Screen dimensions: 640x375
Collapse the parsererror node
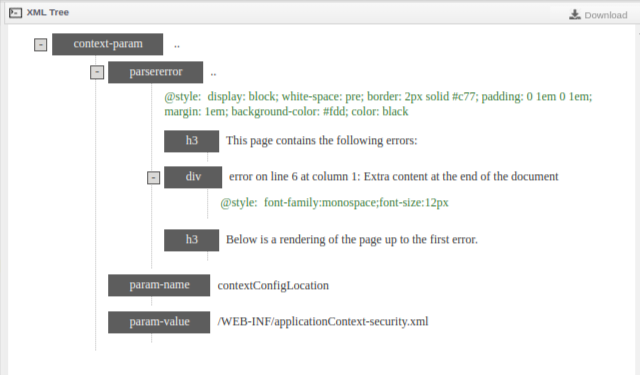tap(97, 73)
